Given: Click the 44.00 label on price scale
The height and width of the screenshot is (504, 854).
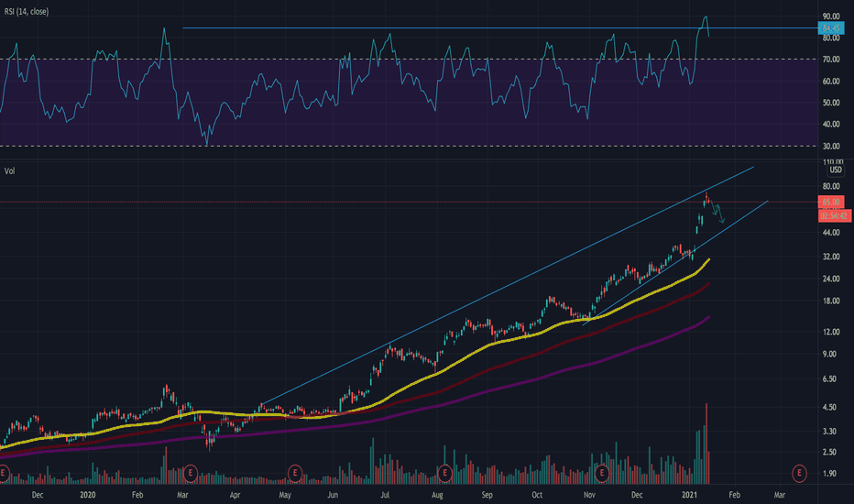Looking at the screenshot, I should (x=831, y=233).
